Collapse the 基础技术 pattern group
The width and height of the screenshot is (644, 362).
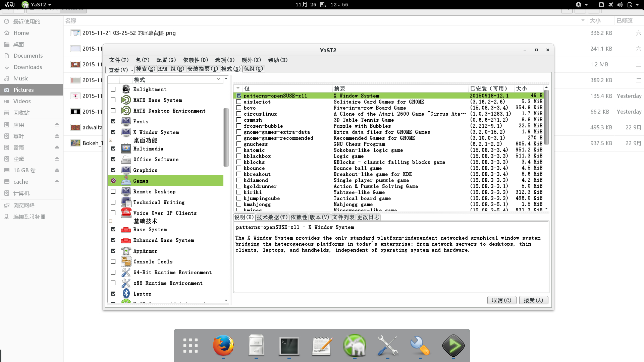tap(110, 221)
